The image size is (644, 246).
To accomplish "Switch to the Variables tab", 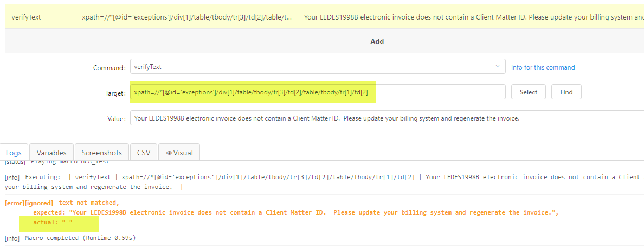I will click(x=51, y=153).
